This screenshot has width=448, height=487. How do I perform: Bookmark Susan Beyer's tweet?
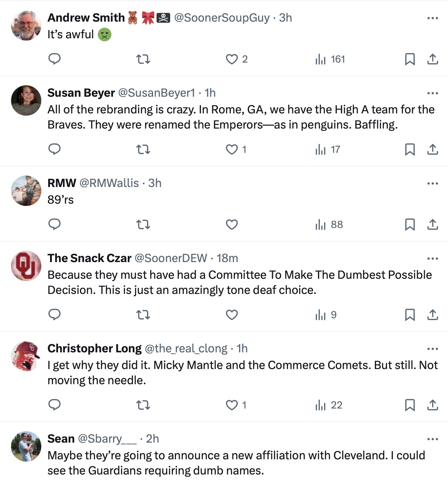click(410, 149)
